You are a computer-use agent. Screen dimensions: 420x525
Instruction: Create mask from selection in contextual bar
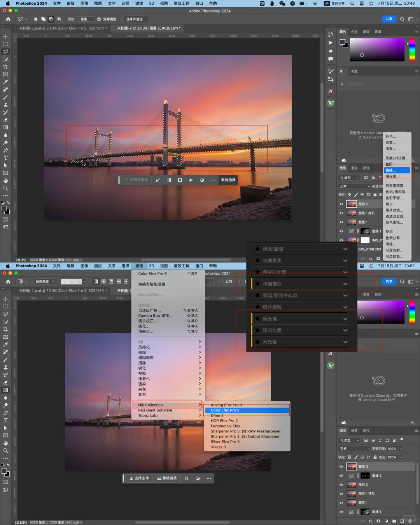pyautogui.click(x=180, y=180)
